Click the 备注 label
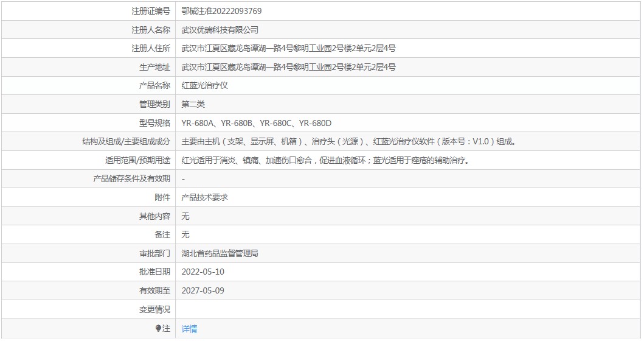 pos(162,234)
